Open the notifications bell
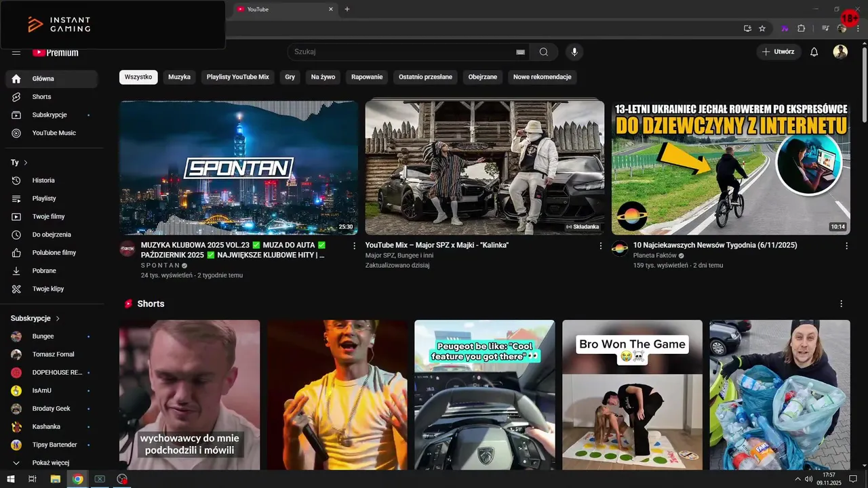 [x=814, y=52]
